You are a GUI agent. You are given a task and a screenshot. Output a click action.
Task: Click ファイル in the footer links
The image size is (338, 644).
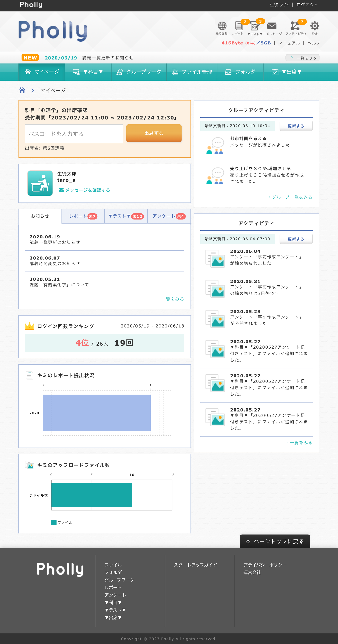click(x=113, y=565)
